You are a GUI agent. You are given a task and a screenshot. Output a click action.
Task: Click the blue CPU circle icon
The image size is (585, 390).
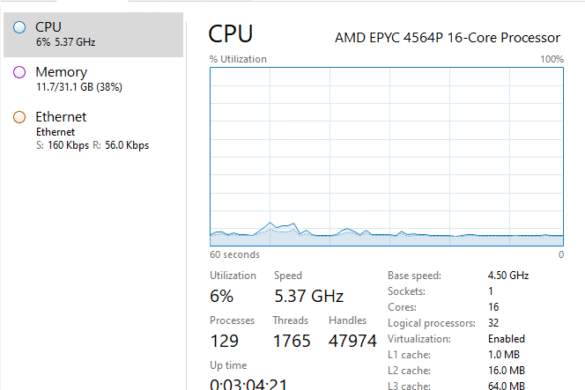(19, 27)
